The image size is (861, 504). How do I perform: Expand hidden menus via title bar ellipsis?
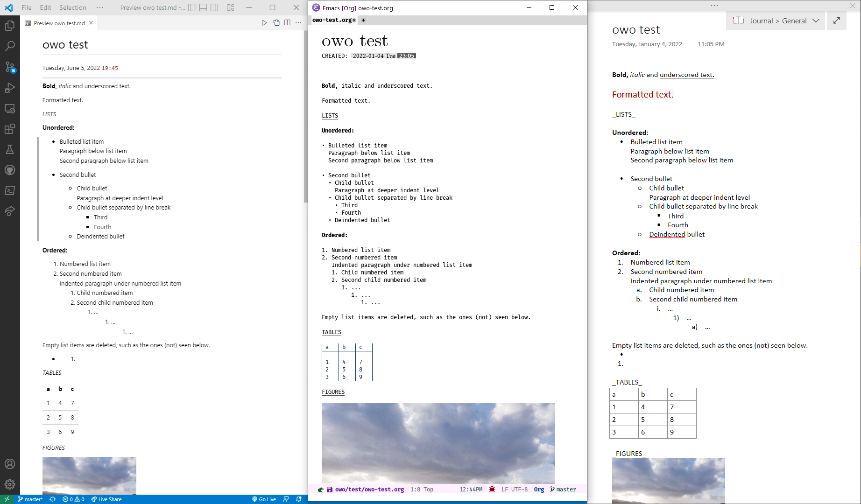click(x=99, y=7)
